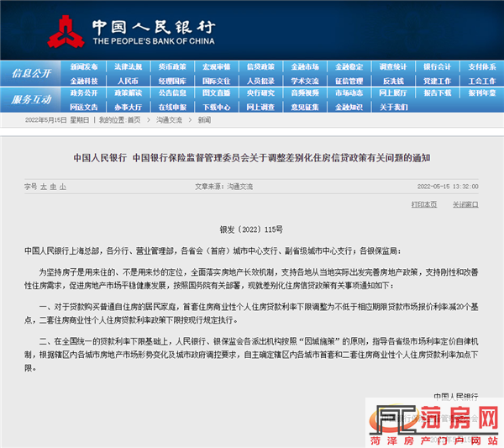Image resolution: width=504 pixels, height=448 pixels.
Task: Click the People's Bank of China red logo
Action: 66,31
